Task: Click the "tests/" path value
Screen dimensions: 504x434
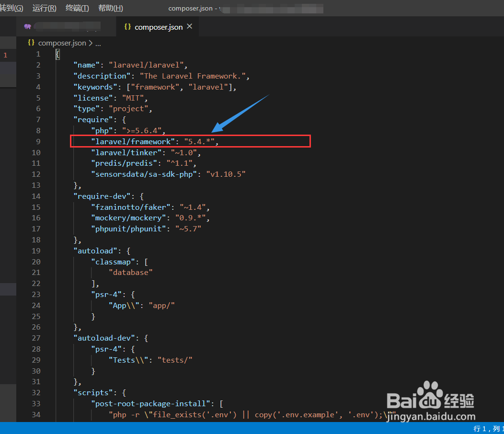Action: [175, 360]
